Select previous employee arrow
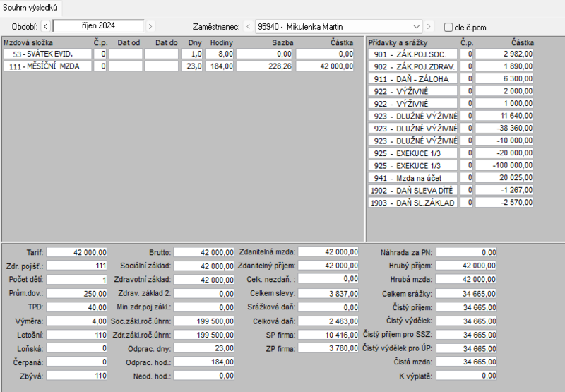Viewport: 565px width, 392px height. pyautogui.click(x=248, y=26)
